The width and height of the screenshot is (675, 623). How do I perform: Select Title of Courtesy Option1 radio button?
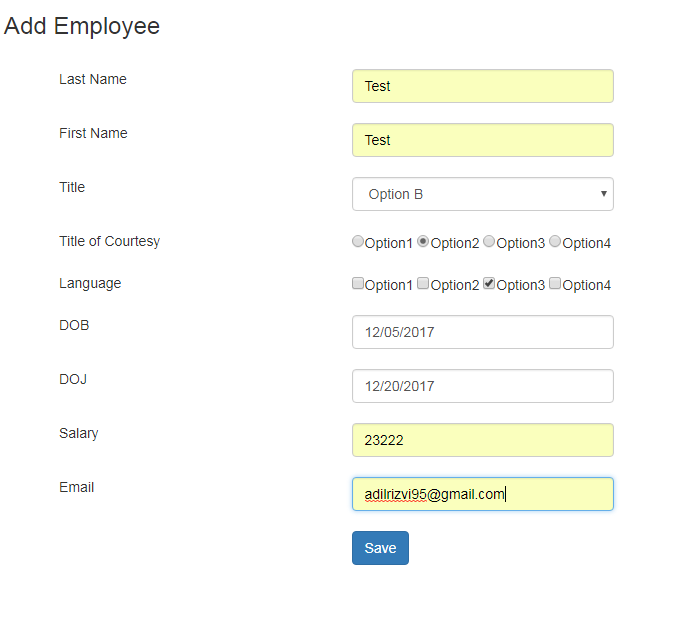click(x=358, y=241)
